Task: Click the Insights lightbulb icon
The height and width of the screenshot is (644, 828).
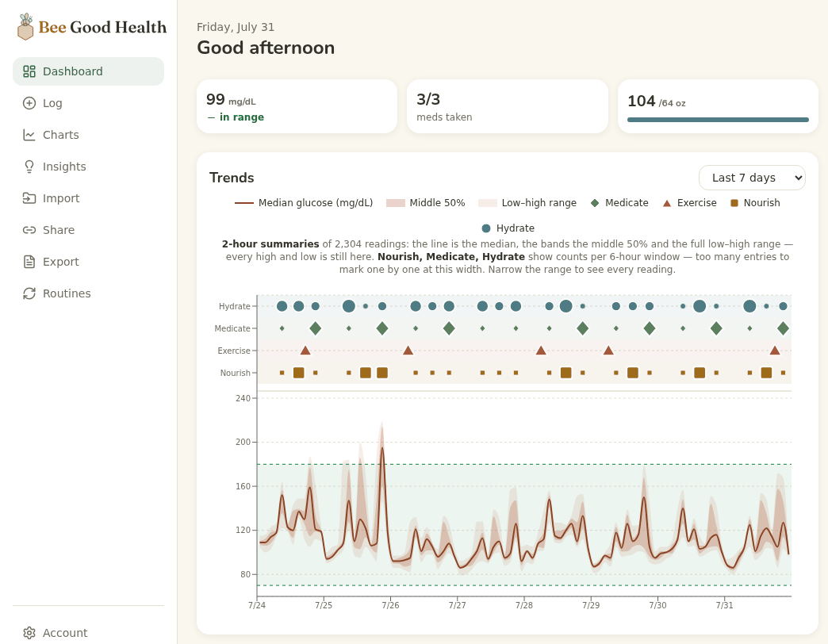Action: point(29,167)
